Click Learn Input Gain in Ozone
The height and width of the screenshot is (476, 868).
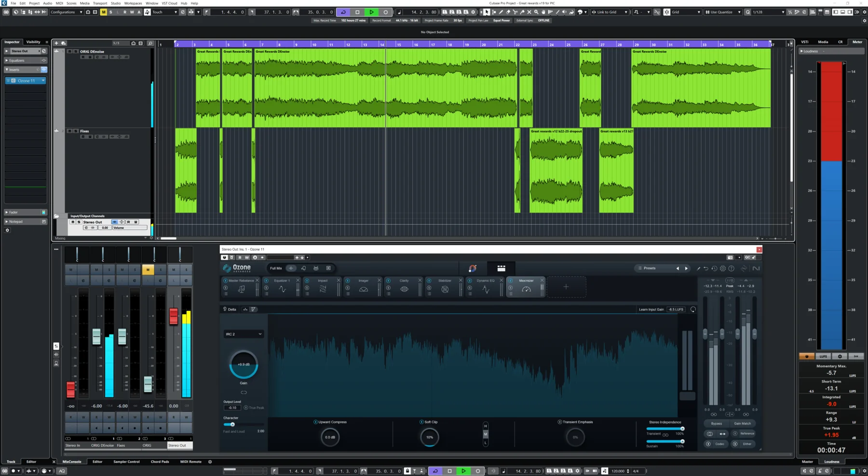pos(651,309)
